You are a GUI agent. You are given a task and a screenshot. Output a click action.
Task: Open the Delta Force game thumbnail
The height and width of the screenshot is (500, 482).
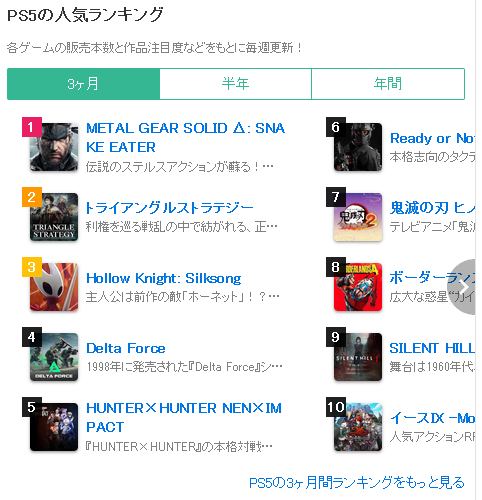click(54, 357)
